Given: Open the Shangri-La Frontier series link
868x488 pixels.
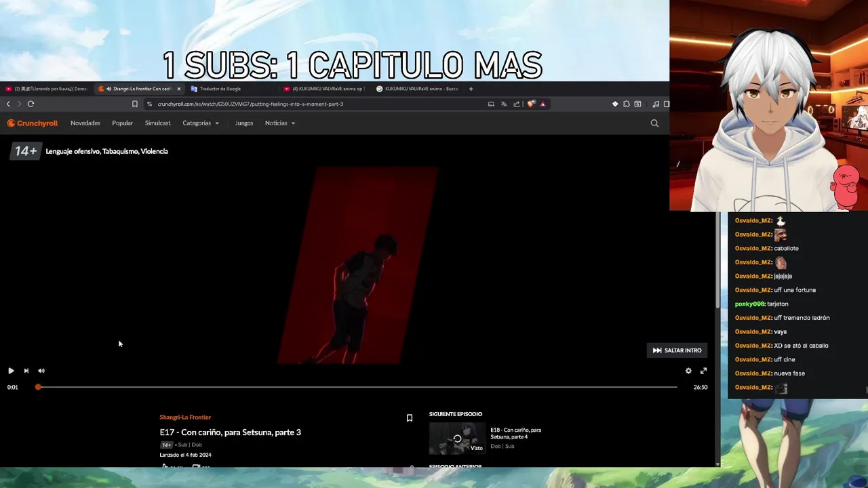Looking at the screenshot, I should click(x=185, y=418).
